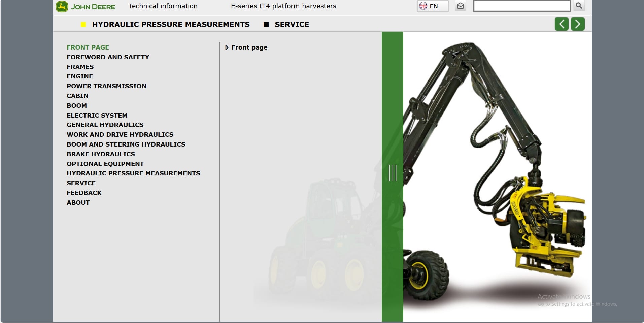Open the EN language selector
644x323 pixels.
point(434,6)
